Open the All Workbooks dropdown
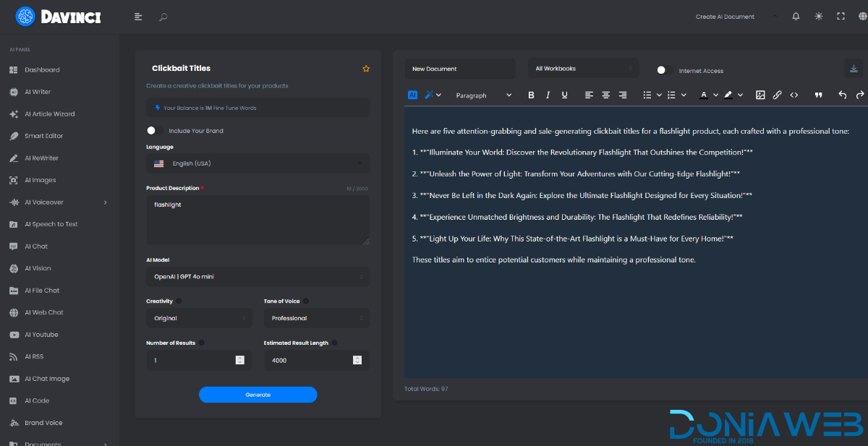 583,69
